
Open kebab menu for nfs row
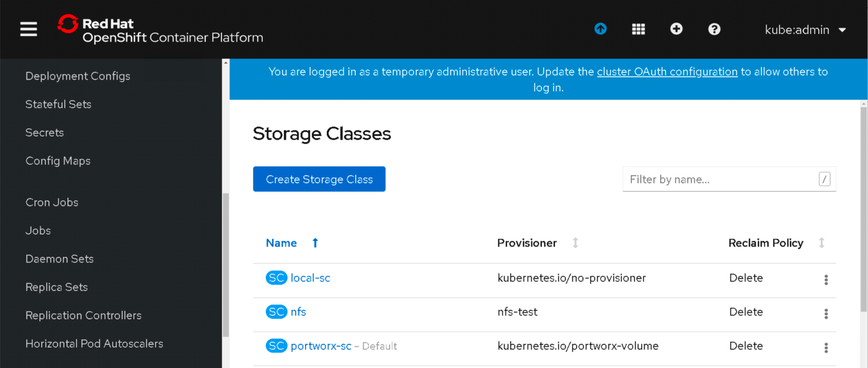click(826, 314)
